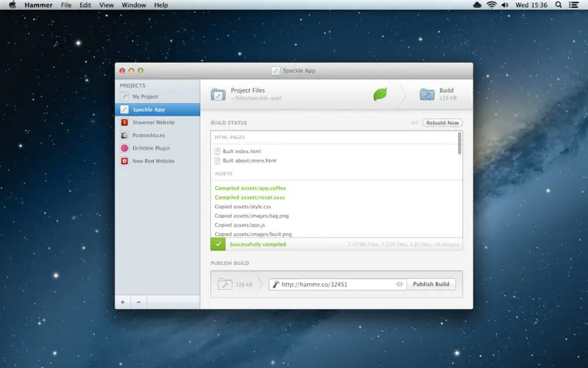Click Compiled assets/app.coffee entry
Viewport: 588px width, 368px height.
coord(250,188)
